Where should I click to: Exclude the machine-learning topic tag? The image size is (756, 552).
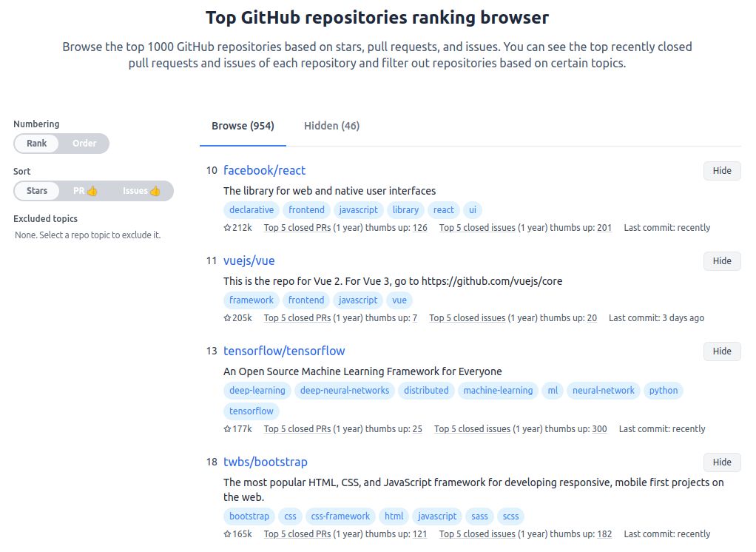497,390
